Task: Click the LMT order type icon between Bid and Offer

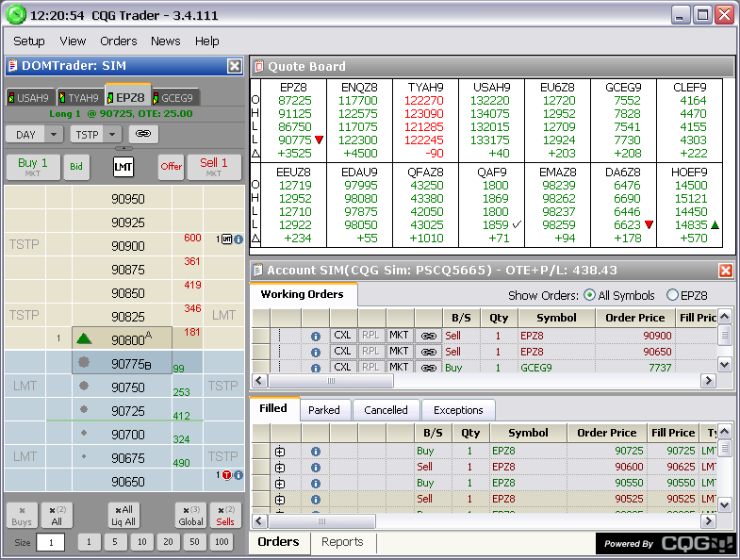Action: (x=123, y=167)
